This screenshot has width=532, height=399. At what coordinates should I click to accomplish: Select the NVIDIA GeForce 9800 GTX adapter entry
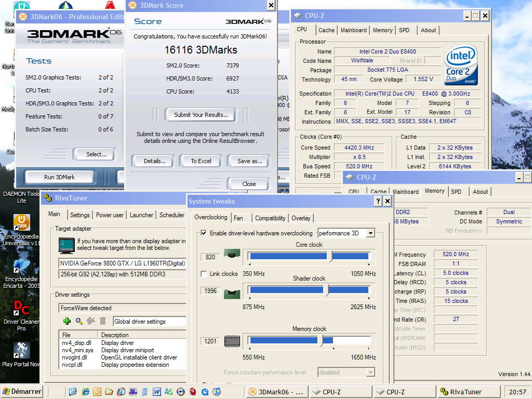(x=123, y=263)
